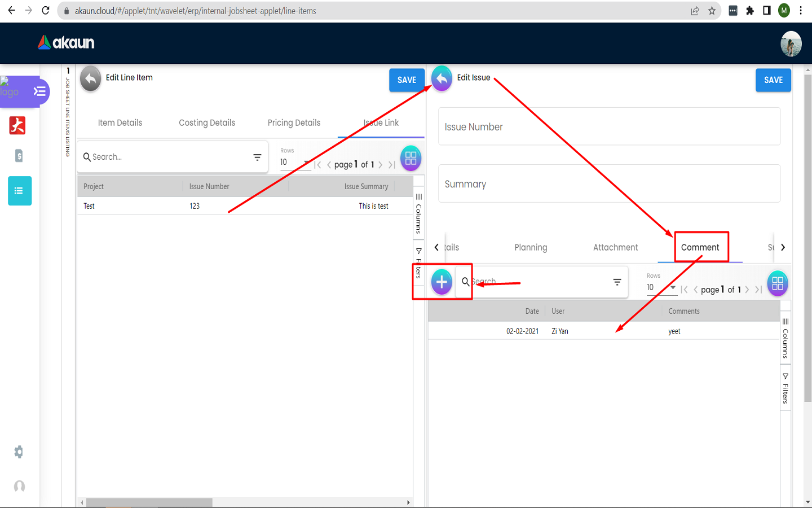Viewport: 812px width, 508px height.
Task: Go back in browser history
Action: 12,11
